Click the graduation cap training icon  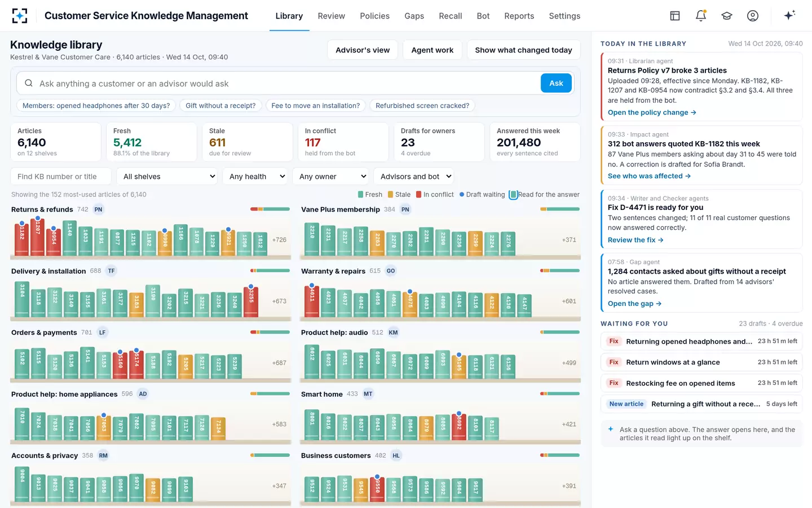[x=727, y=16]
